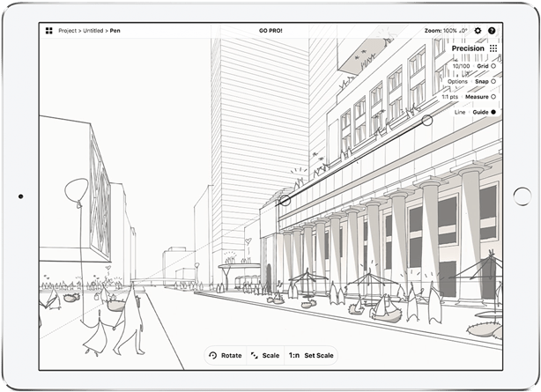Click the Rotate arrow icon
541x392 pixels.
(x=213, y=355)
